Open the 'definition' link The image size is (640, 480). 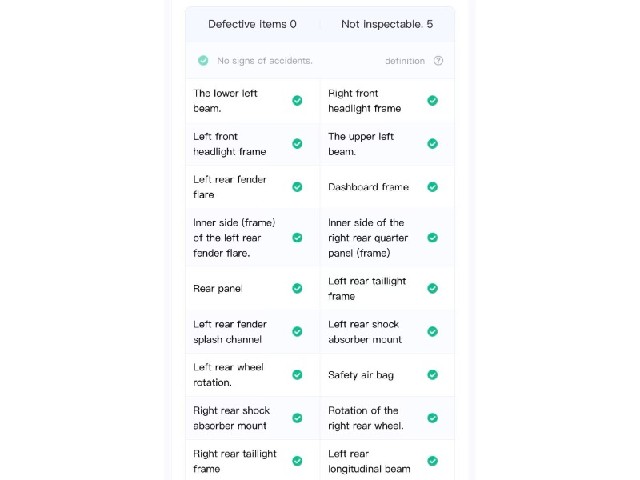pyautogui.click(x=405, y=61)
